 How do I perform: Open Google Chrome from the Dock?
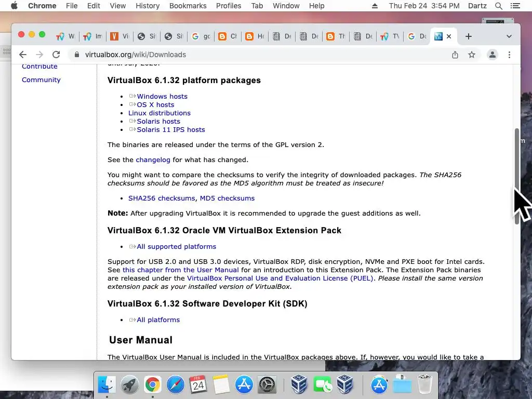153,385
